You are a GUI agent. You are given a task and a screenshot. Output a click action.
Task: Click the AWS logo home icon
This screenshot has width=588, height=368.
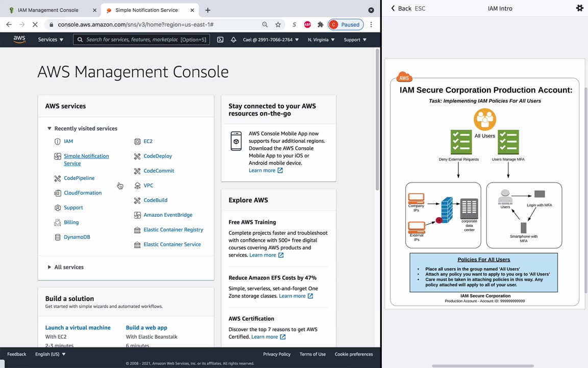(x=19, y=39)
